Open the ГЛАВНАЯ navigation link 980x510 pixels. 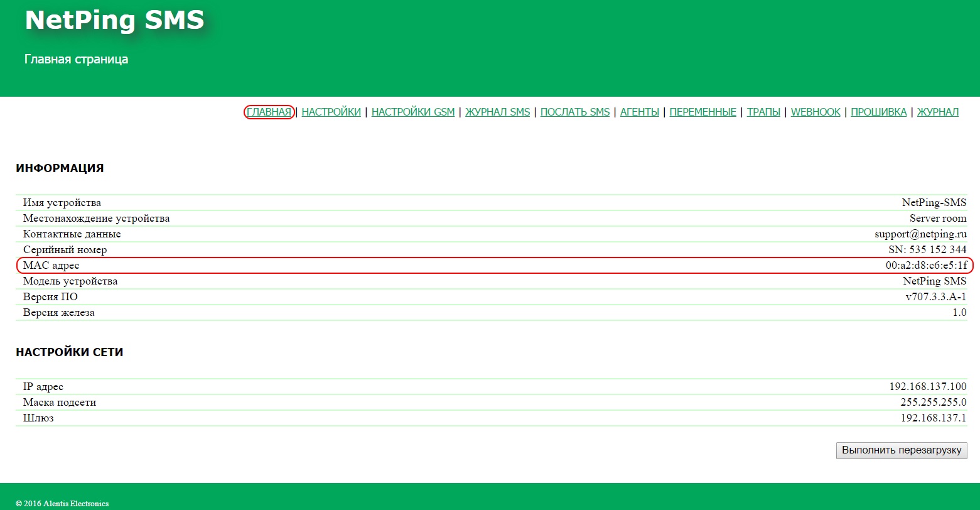coord(269,112)
